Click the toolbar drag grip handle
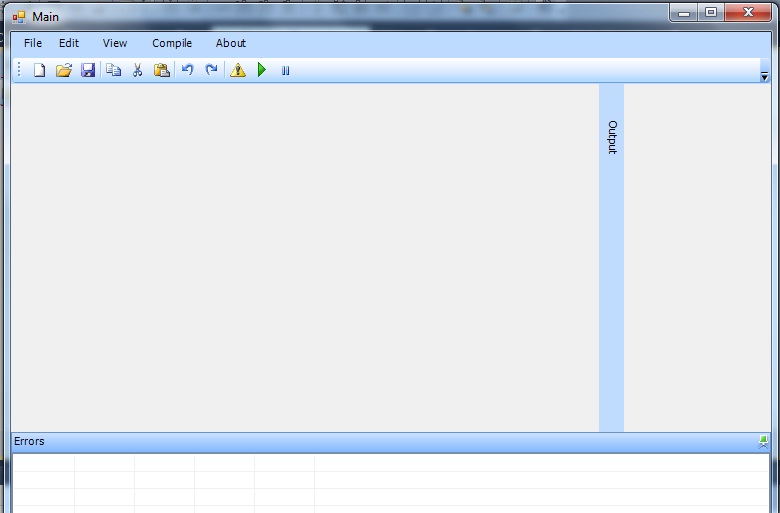The image size is (780, 513). [x=19, y=70]
